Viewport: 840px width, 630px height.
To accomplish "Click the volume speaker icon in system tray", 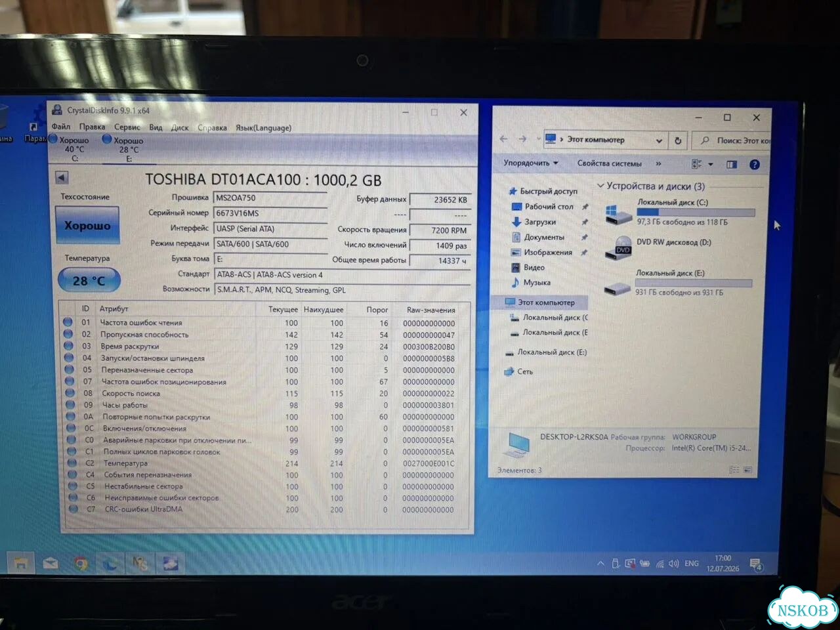I will pos(673,564).
